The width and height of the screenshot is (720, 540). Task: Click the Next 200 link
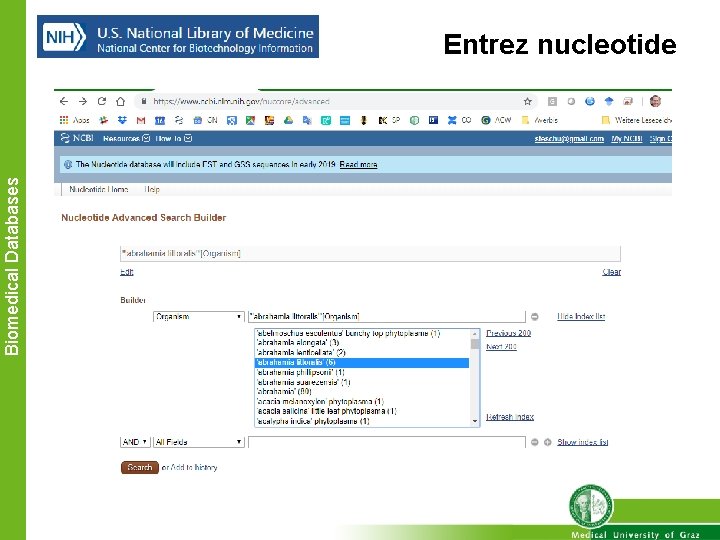(x=501, y=347)
